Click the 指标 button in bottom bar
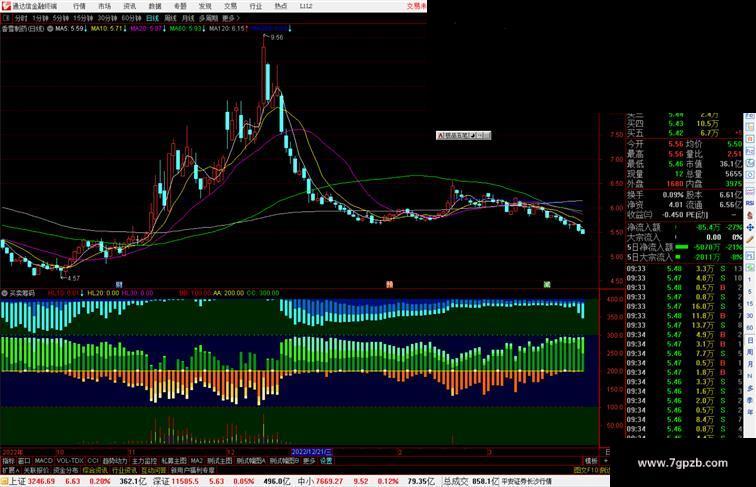 pos(9,461)
